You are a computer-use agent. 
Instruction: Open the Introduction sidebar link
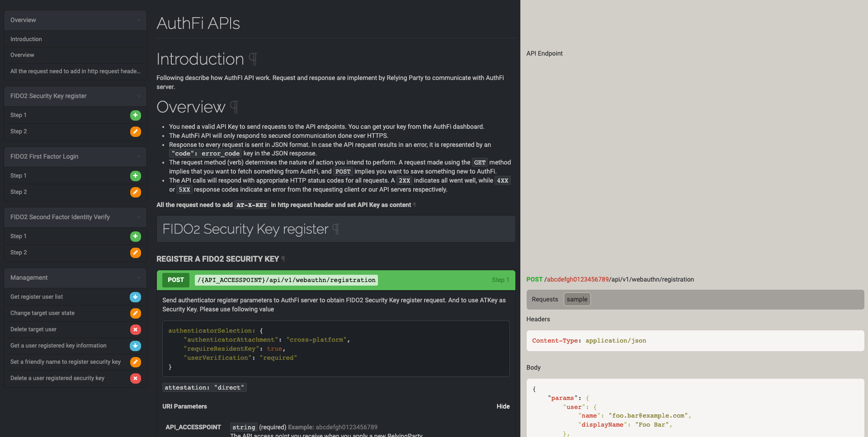pos(75,39)
